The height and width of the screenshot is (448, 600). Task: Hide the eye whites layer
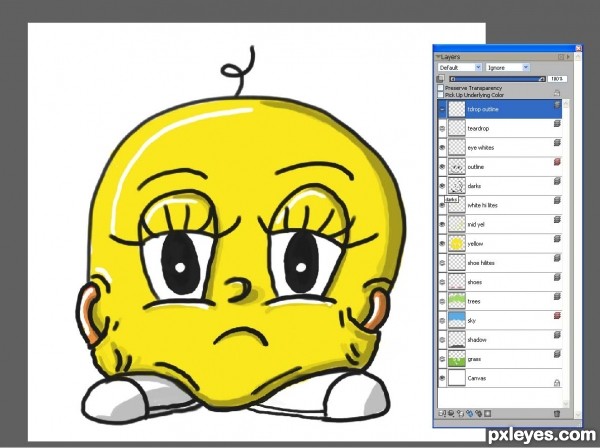click(x=442, y=148)
